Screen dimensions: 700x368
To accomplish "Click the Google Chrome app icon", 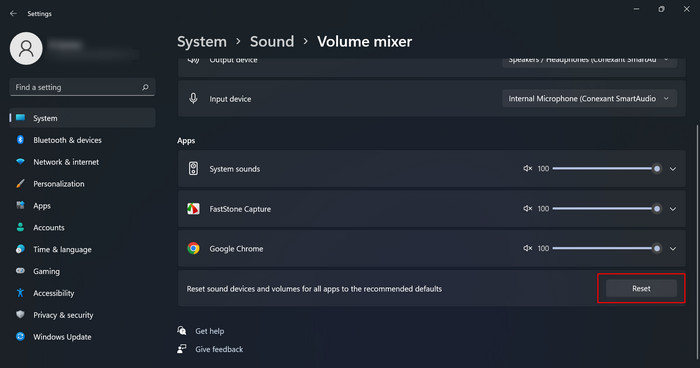I will pos(193,248).
